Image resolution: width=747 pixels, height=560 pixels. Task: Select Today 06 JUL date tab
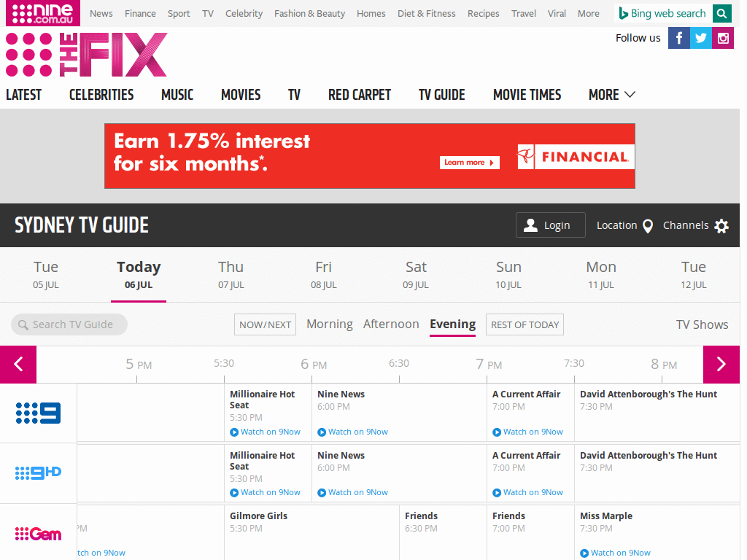click(139, 275)
